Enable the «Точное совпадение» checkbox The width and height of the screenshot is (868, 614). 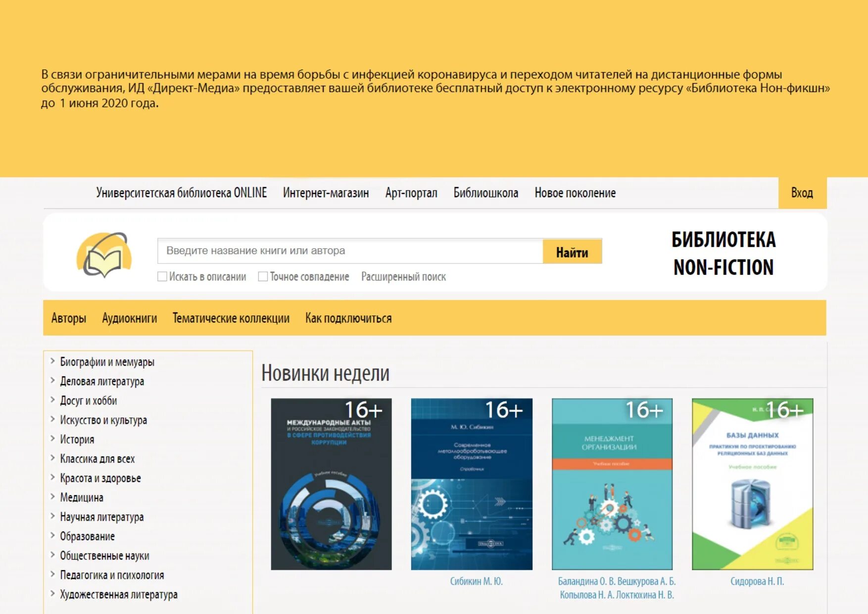263,276
